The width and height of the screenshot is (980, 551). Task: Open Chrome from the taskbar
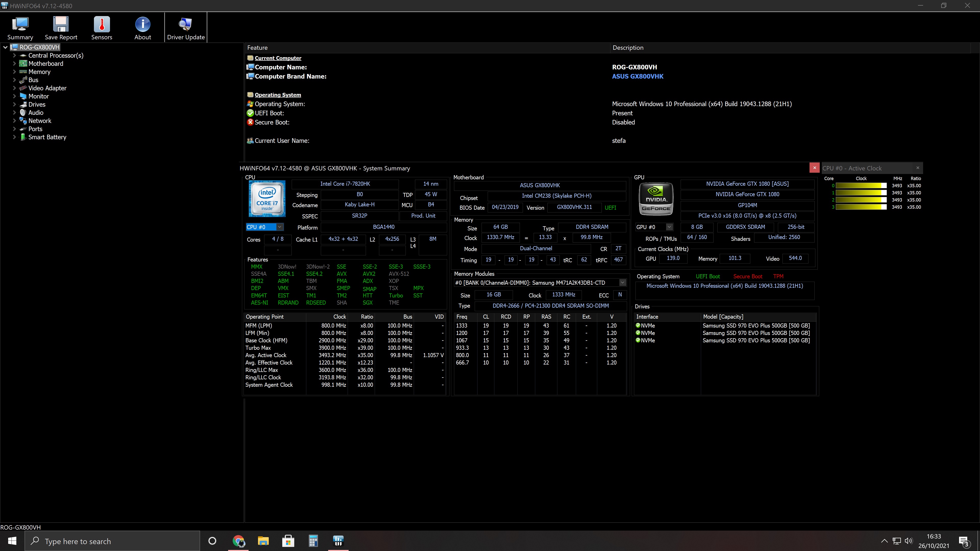[x=239, y=541]
